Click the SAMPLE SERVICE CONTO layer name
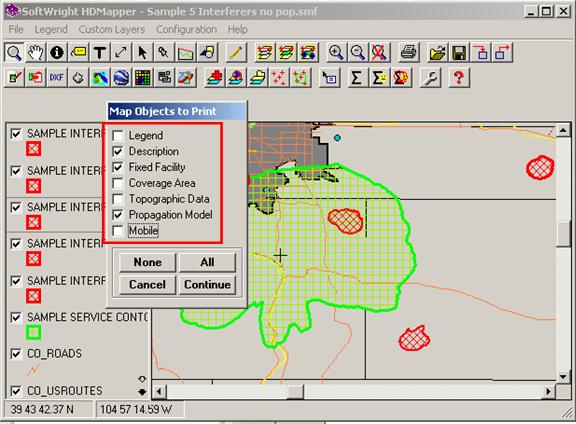Screen dimensions: 576x424 coord(87,317)
